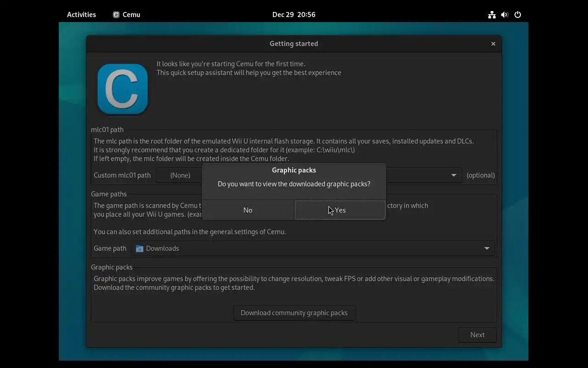Click the 'Custom mlc01 path' label
Image resolution: width=588 pixels, height=368 pixels.
coord(122,175)
